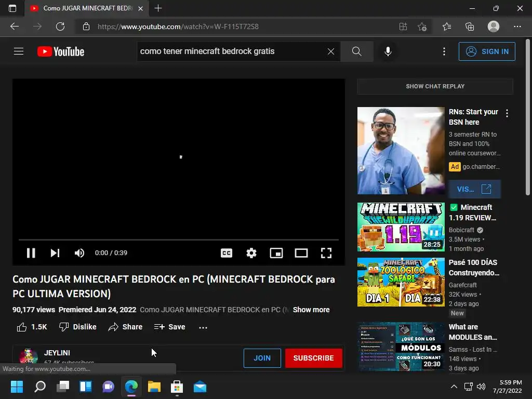The height and width of the screenshot is (399, 532).
Task: Like the video with thumbs up
Action: click(32, 327)
